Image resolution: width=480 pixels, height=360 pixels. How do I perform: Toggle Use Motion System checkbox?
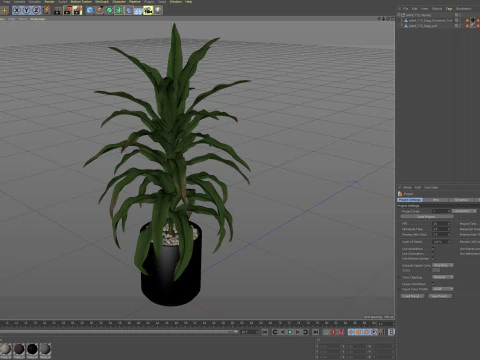[x=434, y=259]
